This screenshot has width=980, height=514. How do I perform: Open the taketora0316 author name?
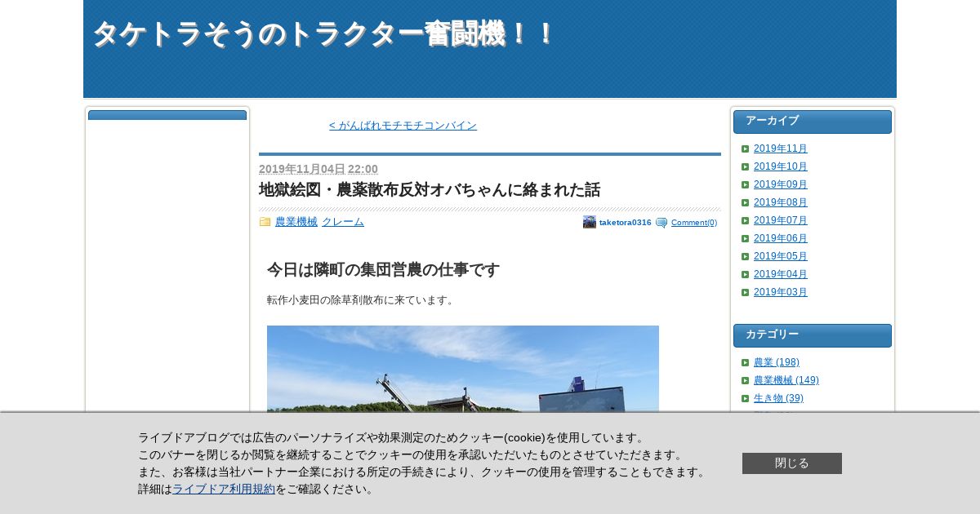[626, 222]
